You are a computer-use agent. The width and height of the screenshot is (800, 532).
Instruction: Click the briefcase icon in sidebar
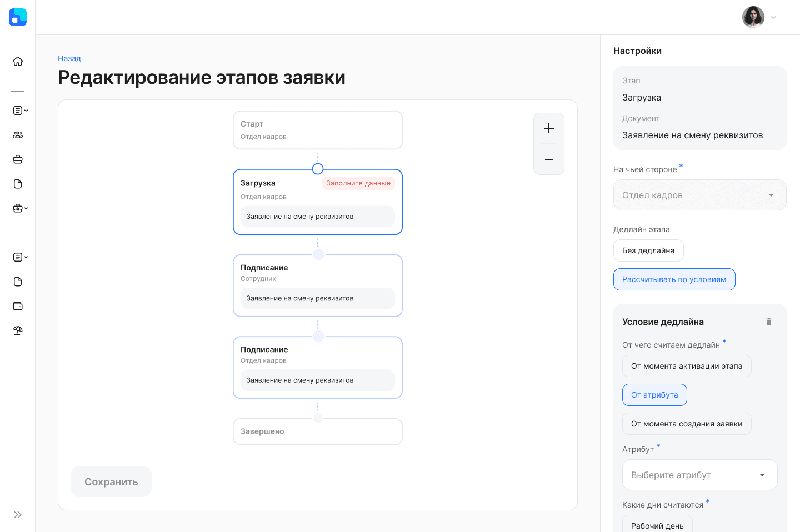coord(18,159)
